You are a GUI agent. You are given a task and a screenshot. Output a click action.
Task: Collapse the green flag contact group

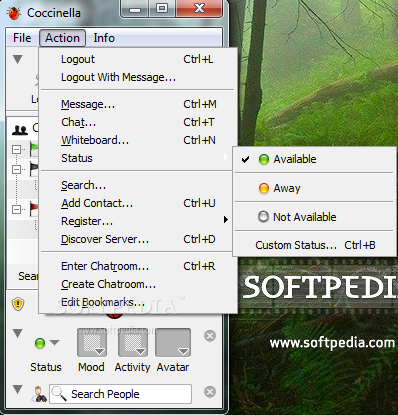click(16, 149)
